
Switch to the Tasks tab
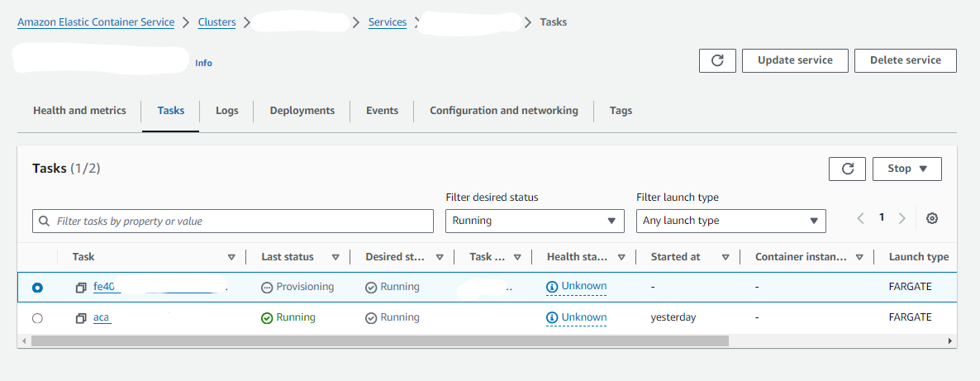pyautogui.click(x=170, y=111)
